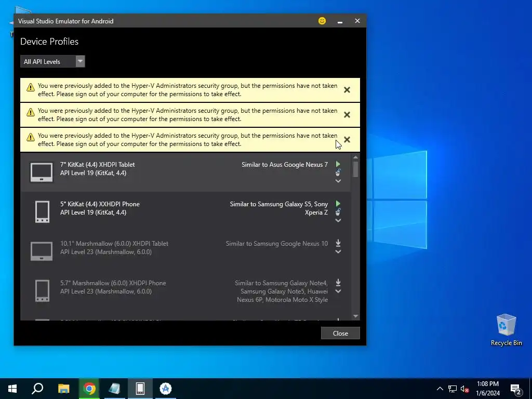Open the blue circular A app in taskbar
This screenshot has height=399, width=532.
click(x=166, y=389)
